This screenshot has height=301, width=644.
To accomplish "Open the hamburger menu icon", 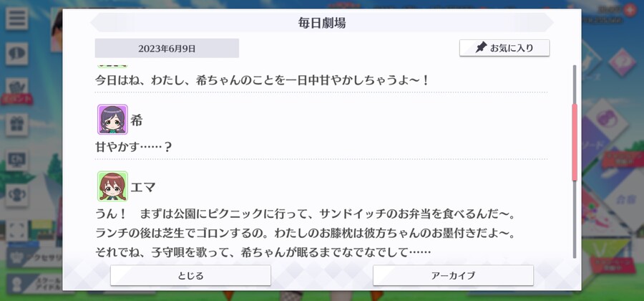I will (x=17, y=19).
